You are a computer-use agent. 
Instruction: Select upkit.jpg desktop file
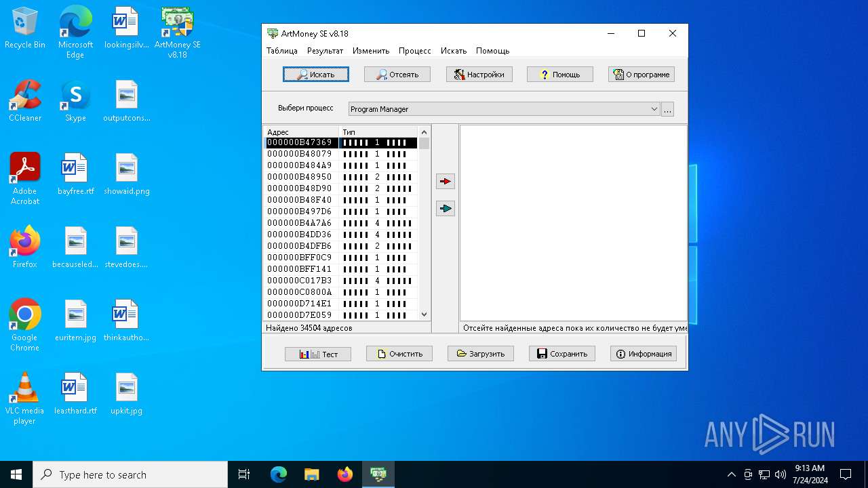(x=127, y=394)
